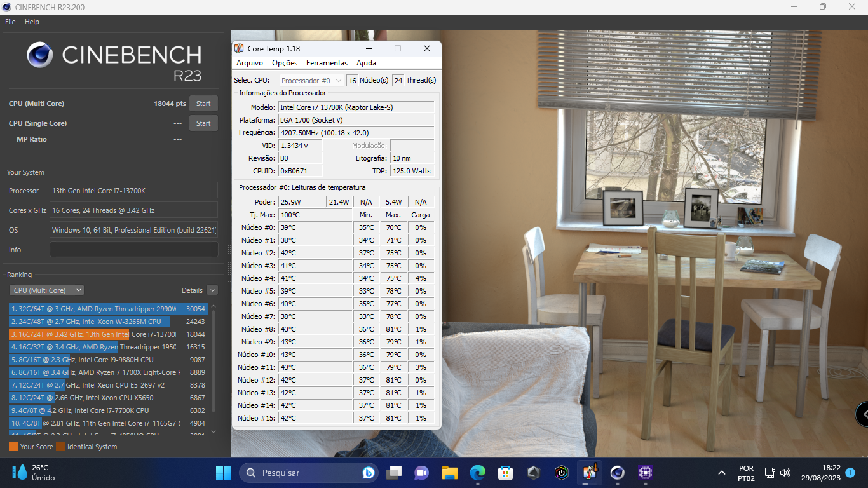Open Microsoft Edge from the taskbar
Viewport: 868px width, 488px height.
pyautogui.click(x=478, y=473)
